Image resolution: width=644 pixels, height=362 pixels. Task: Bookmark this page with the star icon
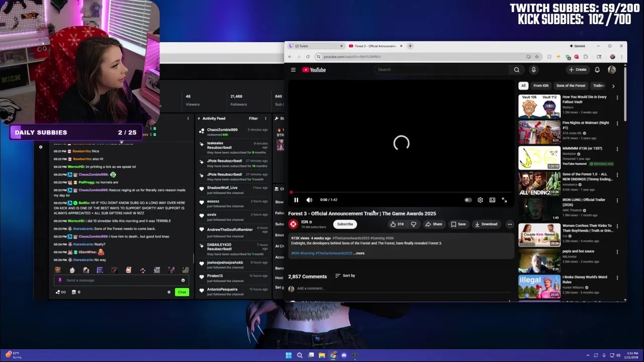point(537,57)
